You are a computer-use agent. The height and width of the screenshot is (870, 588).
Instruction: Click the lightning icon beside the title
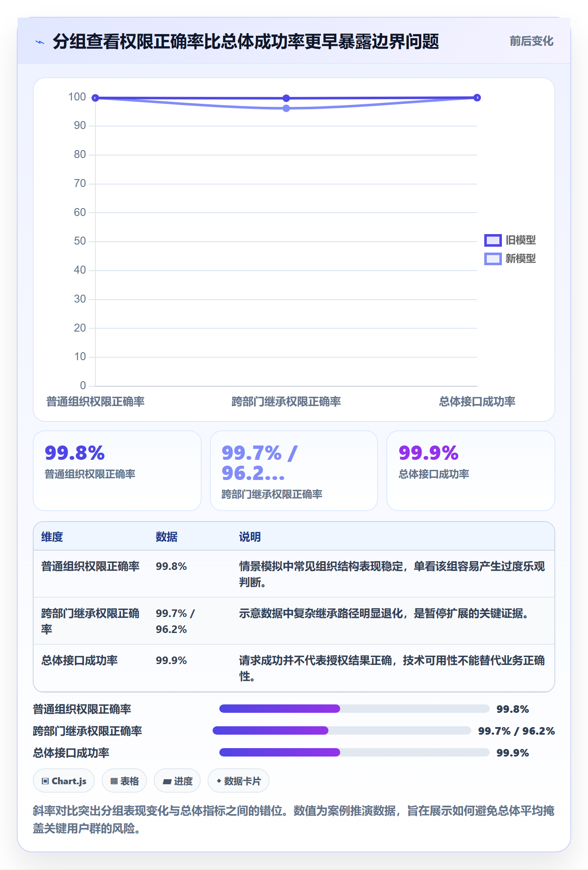40,42
